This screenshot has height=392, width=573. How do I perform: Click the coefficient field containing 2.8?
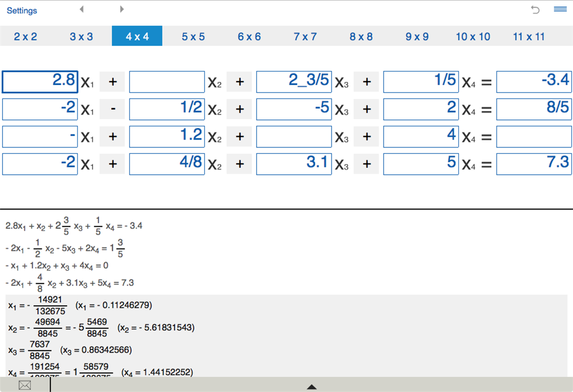[40, 82]
